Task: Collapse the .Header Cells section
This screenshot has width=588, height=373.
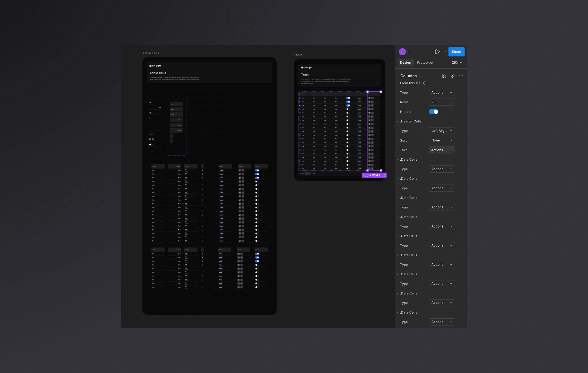Action: (x=398, y=121)
